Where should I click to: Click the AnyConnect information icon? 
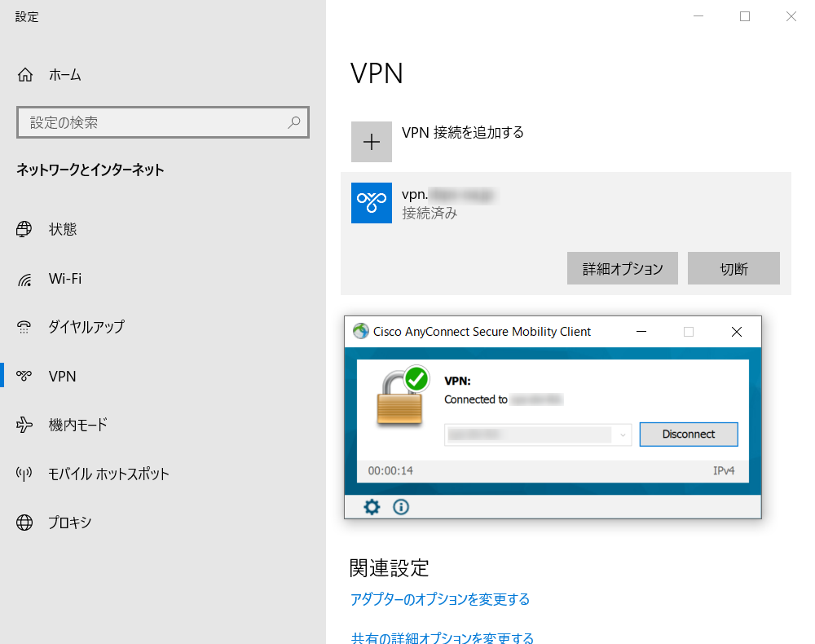pos(400,507)
